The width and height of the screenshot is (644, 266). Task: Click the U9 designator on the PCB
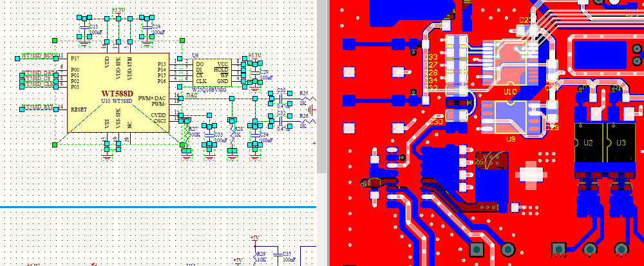511,140
